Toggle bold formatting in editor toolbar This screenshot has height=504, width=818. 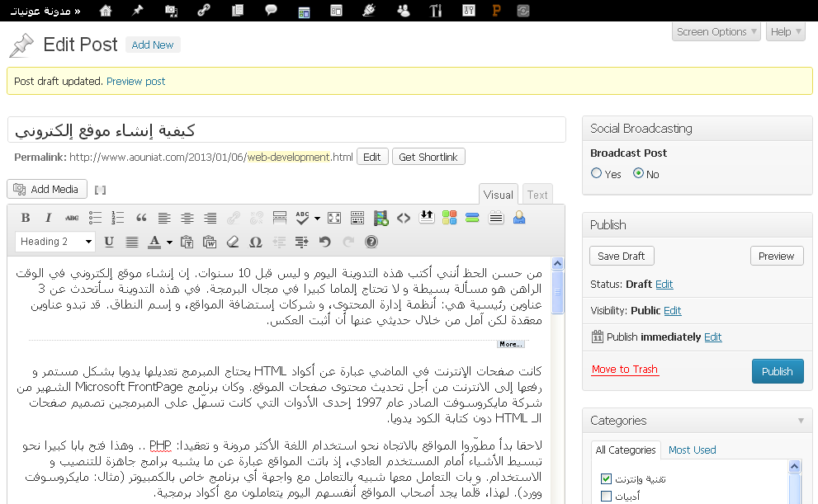25,218
